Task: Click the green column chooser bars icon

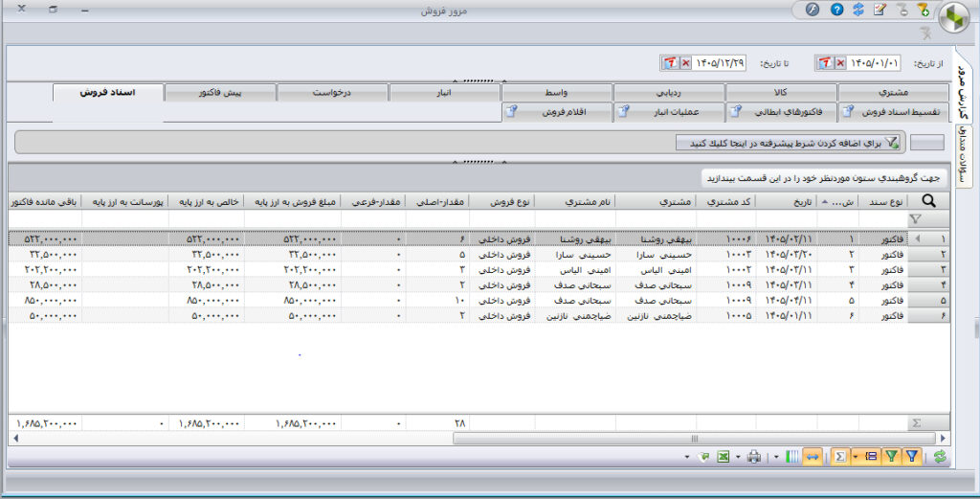Action: pos(791,457)
